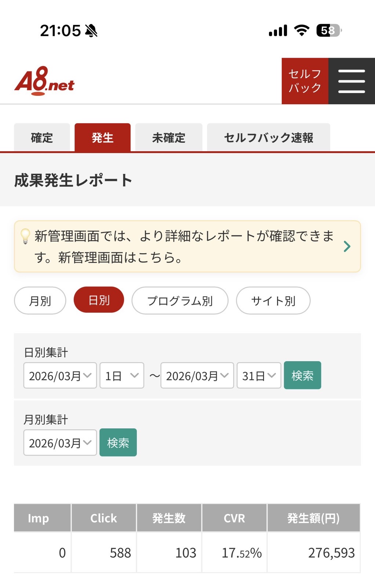Open the 1日 start day dropdown
Image resolution: width=375 pixels, height=588 pixels.
(x=122, y=375)
